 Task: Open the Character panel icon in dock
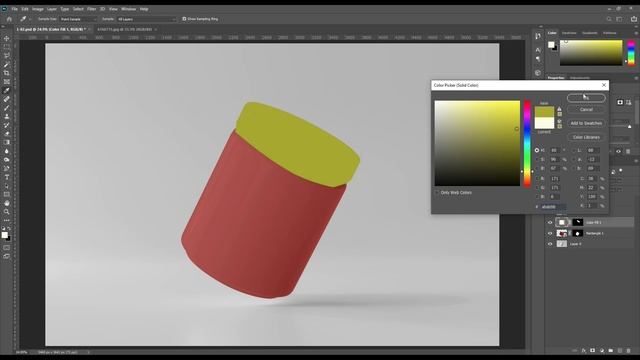(538, 49)
